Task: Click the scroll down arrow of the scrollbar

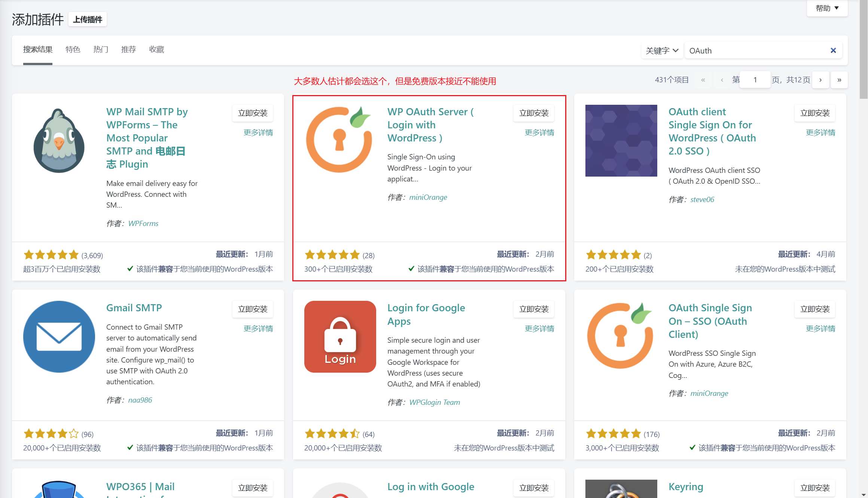Action: [x=864, y=495]
